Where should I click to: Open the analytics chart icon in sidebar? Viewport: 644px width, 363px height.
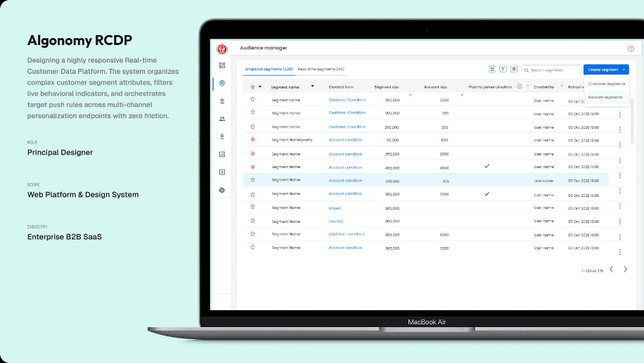222,154
